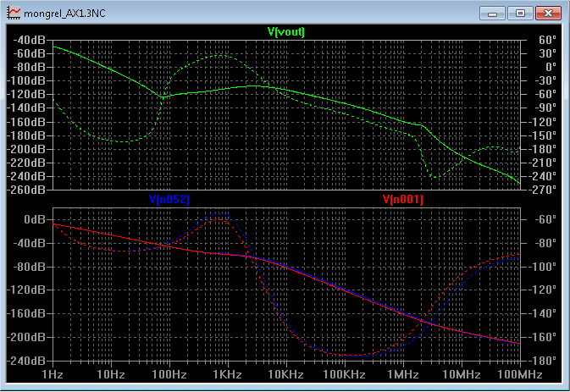Click the 1KHz frequency axis label
This screenshot has height=392, width=570.
228,374
